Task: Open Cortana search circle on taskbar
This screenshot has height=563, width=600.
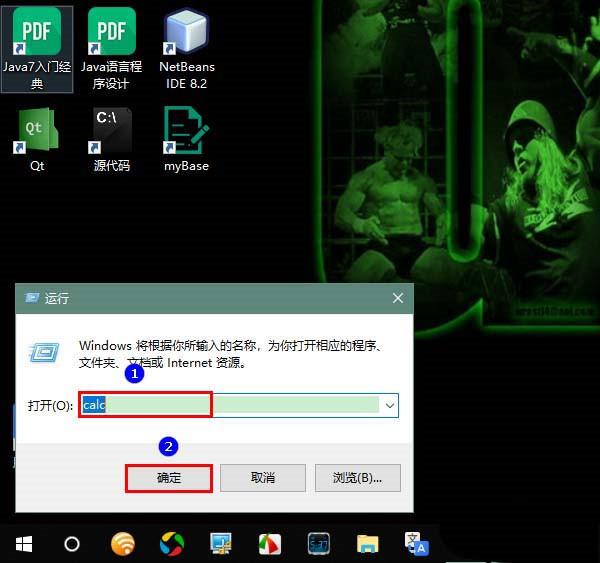Action: pyautogui.click(x=72, y=543)
